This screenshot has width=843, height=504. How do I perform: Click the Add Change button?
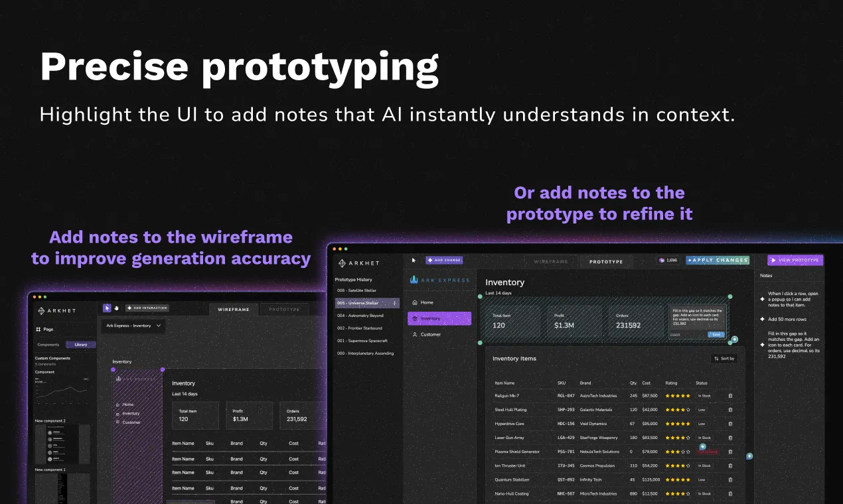[x=444, y=261]
